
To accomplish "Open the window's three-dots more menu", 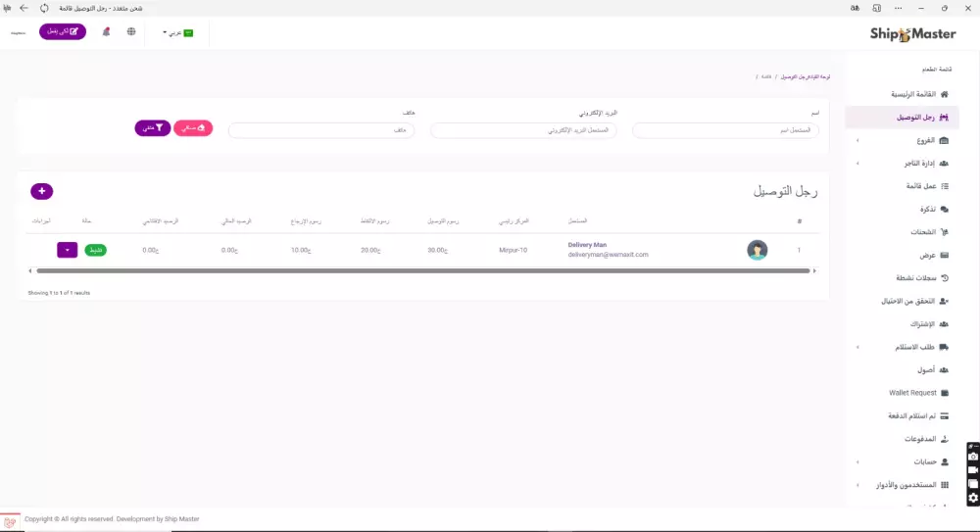I will point(898,8).
